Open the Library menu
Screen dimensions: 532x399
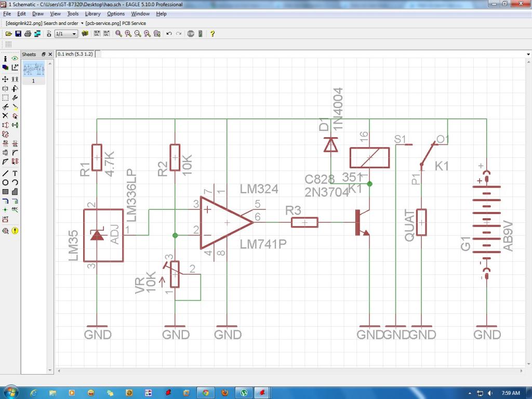[x=92, y=14]
